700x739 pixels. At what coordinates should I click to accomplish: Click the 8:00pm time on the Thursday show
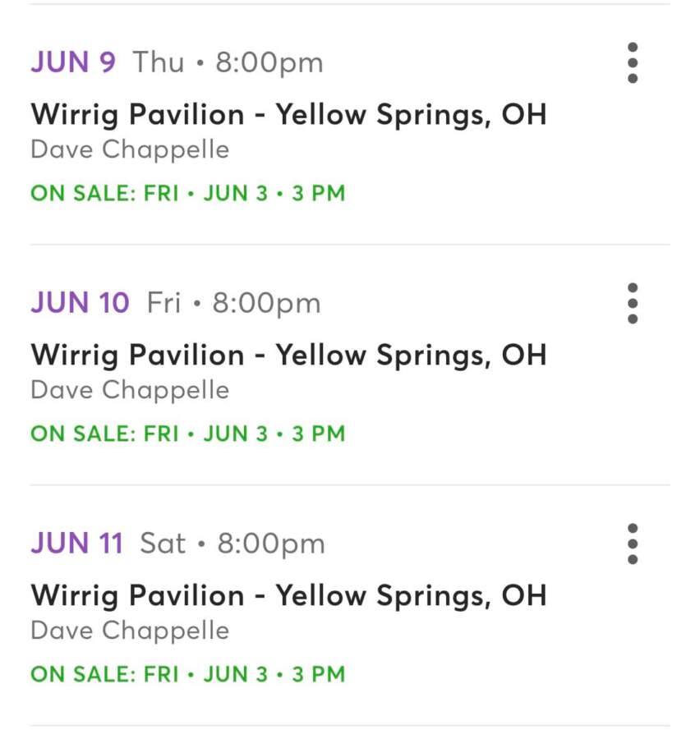coord(269,62)
